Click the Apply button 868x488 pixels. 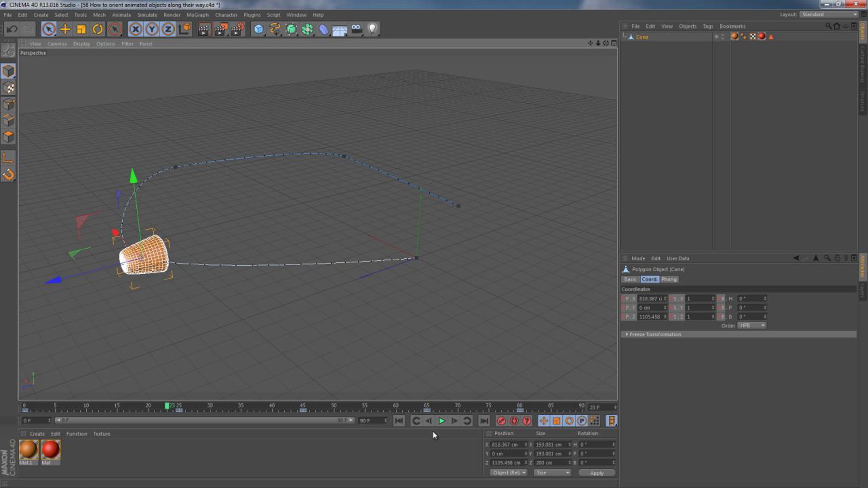[597, 473]
